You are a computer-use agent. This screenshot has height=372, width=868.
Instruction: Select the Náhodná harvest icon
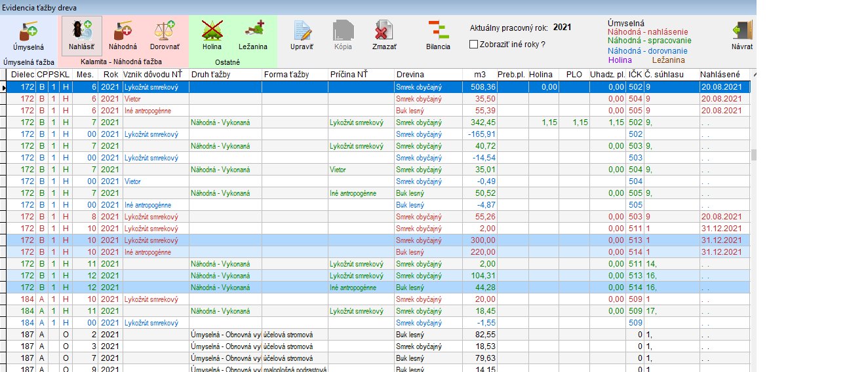coord(123,31)
